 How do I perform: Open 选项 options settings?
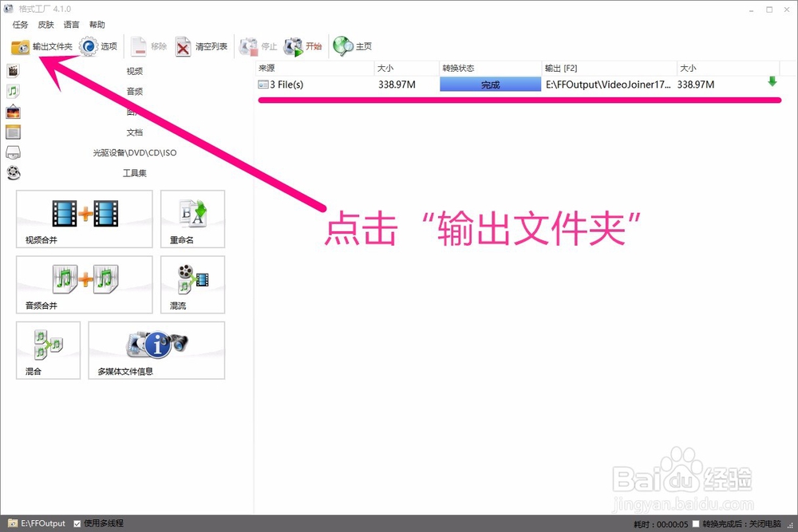99,47
